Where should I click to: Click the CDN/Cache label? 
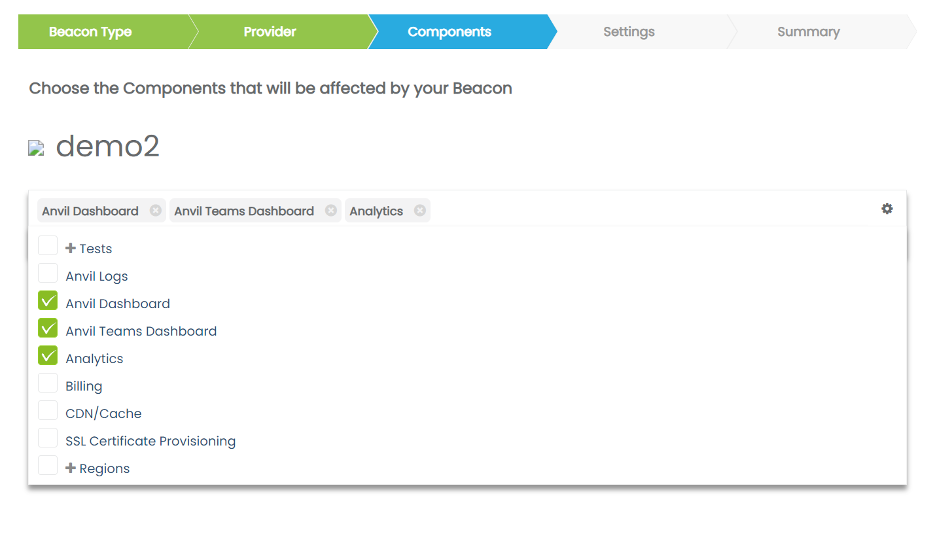103,413
